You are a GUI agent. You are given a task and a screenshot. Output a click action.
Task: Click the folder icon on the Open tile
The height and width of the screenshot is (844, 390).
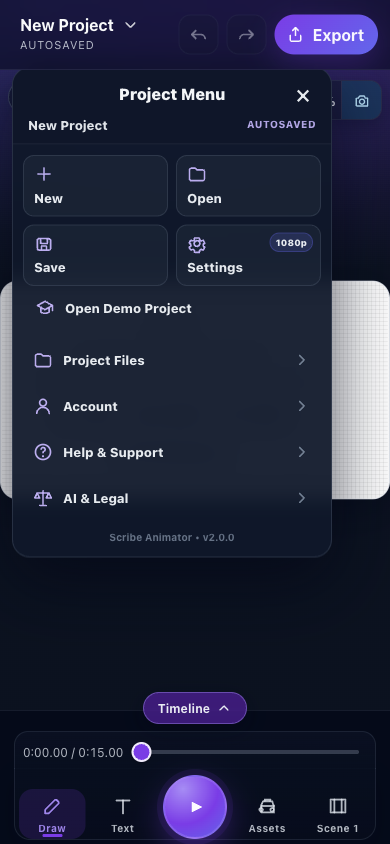coord(197,174)
